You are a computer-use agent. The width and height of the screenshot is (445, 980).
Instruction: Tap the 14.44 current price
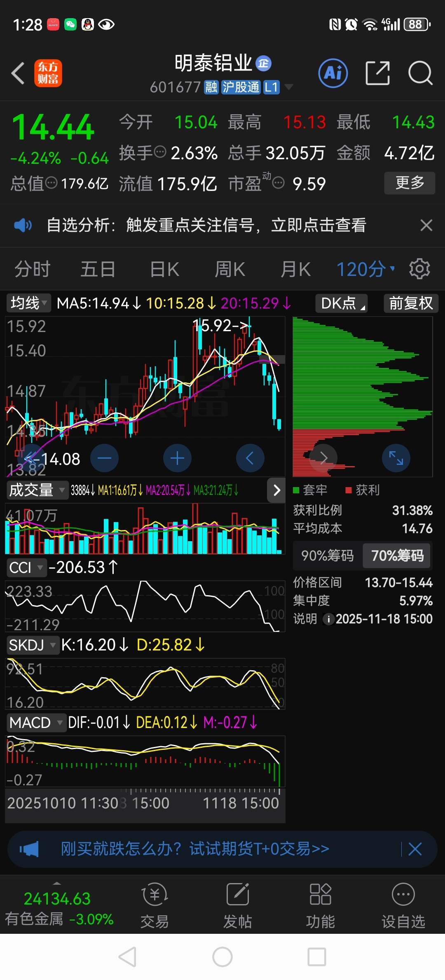(53, 127)
